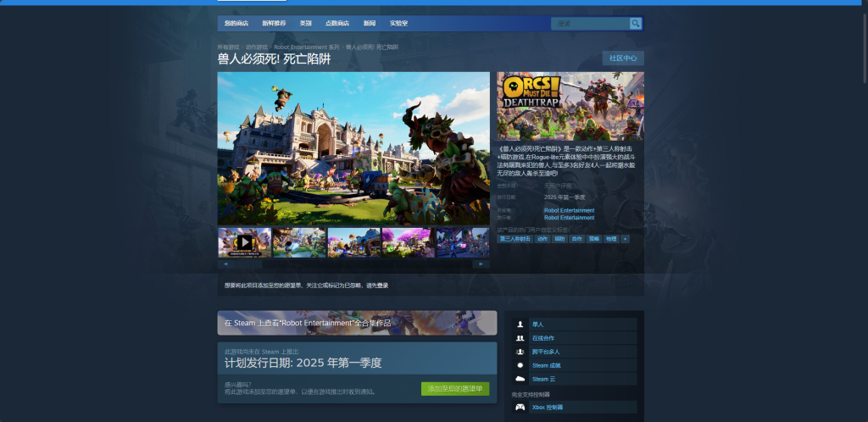
Task: Click the search magnifier icon
Action: (635, 23)
